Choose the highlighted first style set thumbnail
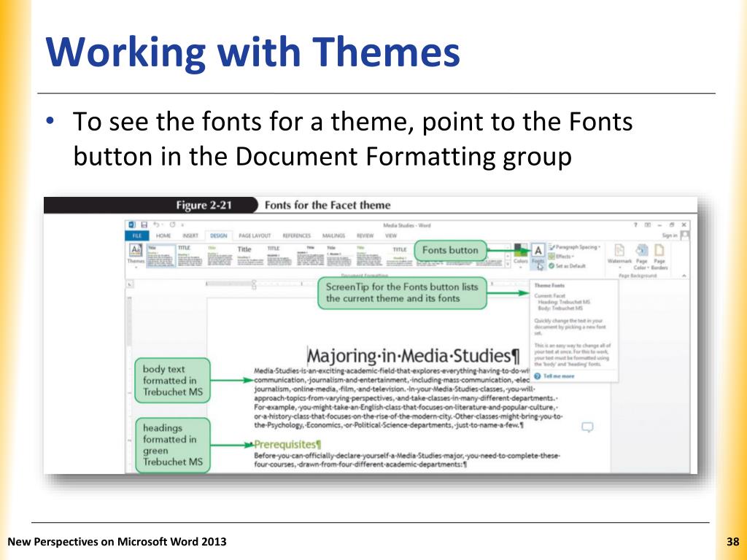Image resolution: width=747 pixels, height=560 pixels. point(161,256)
